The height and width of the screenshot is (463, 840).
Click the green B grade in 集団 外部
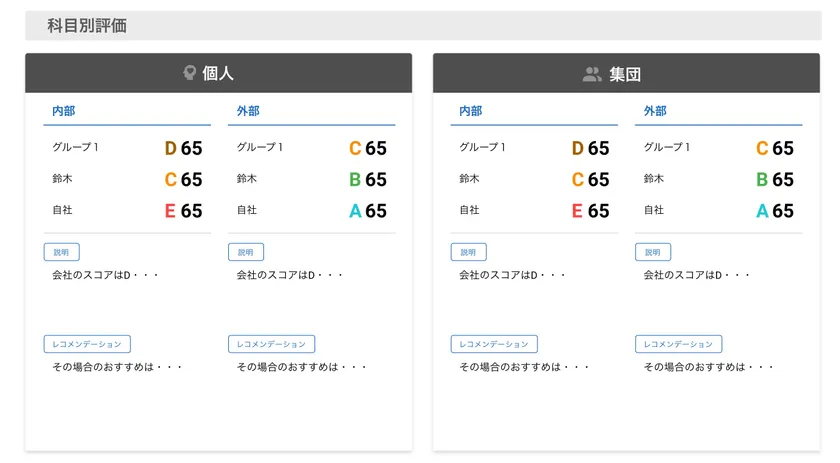tap(762, 180)
